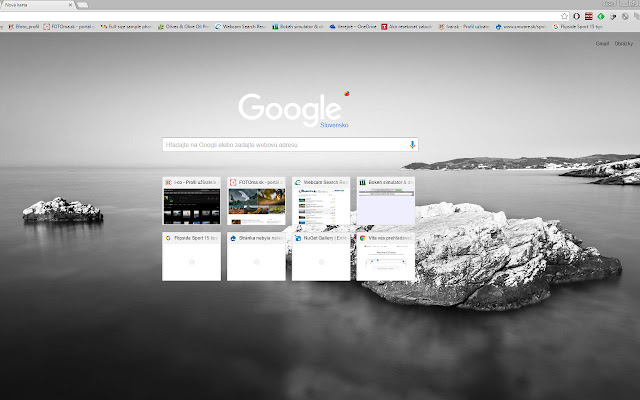This screenshot has height=400, width=640.
Task: Open the black-and-white circle extension icon
Action: (576, 16)
